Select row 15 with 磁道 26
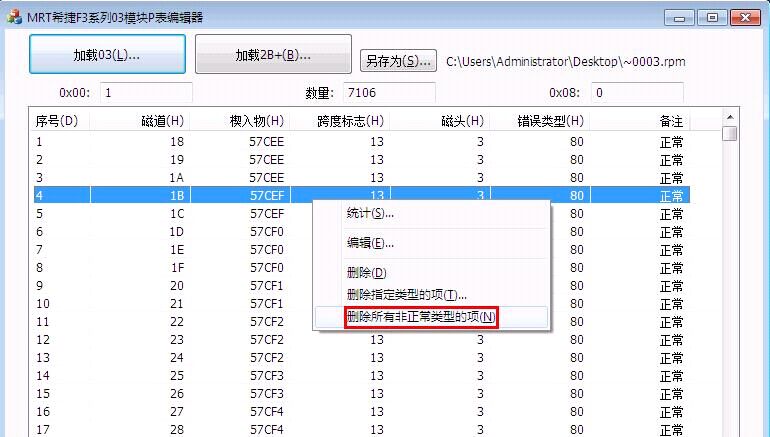Screen dimensions: 770x437 click(x=362, y=394)
